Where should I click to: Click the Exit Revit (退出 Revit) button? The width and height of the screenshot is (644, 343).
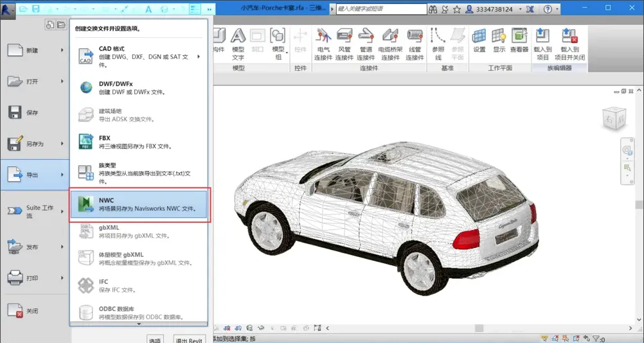[189, 340]
